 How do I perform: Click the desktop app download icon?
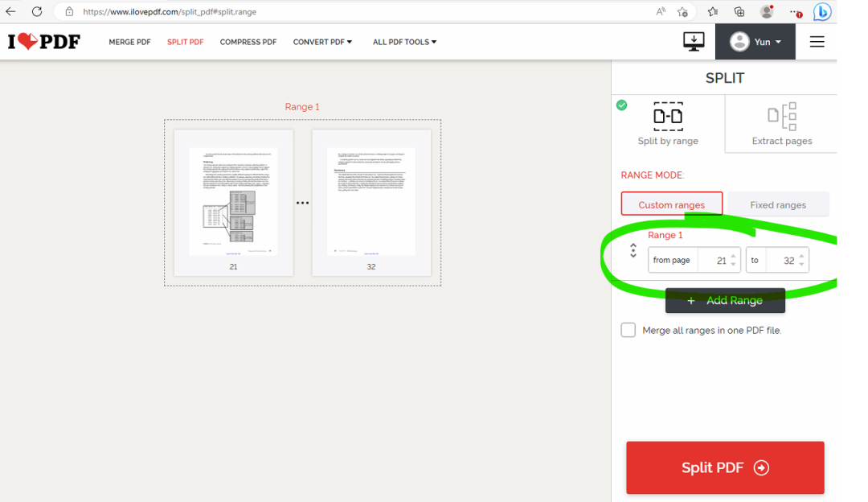pyautogui.click(x=694, y=42)
